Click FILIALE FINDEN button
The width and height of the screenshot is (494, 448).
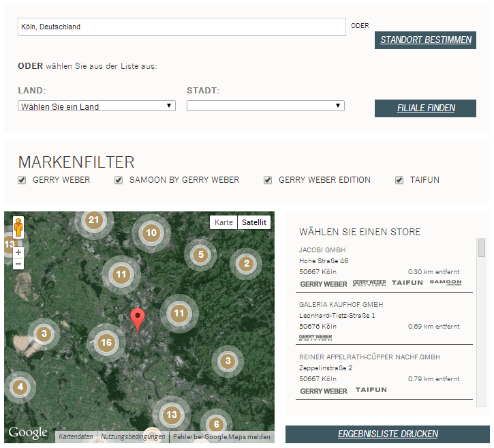(x=425, y=108)
